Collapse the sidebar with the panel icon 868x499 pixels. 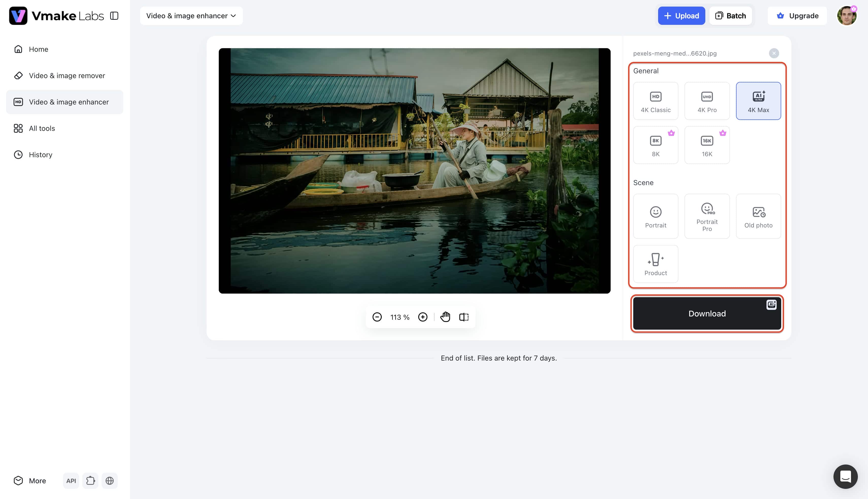pos(114,16)
